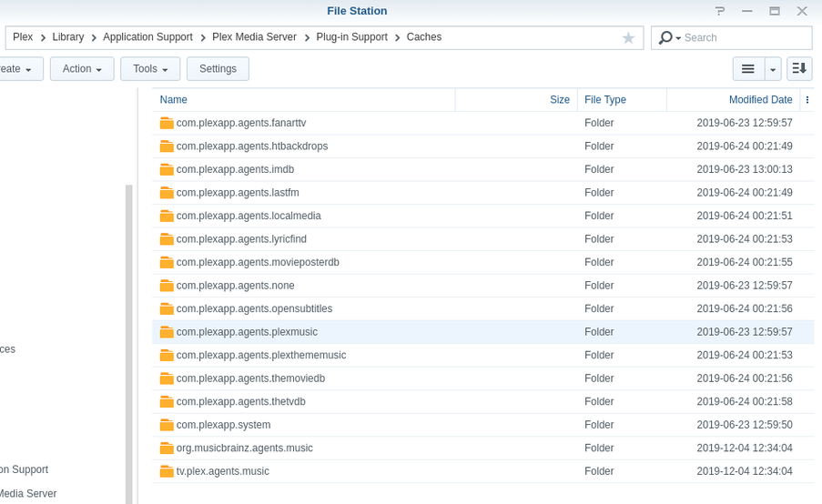Open the Tools dropdown menu
The height and width of the screenshot is (504, 822).
[150, 69]
